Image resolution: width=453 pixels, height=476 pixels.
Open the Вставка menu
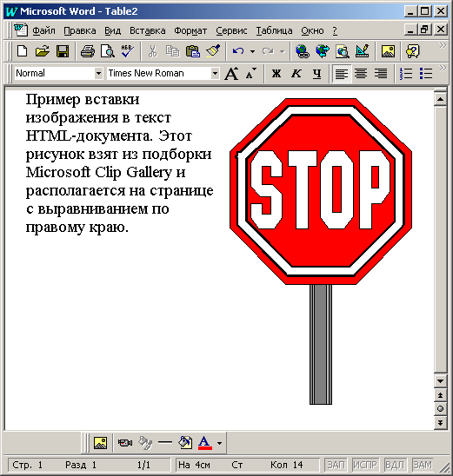(x=147, y=30)
